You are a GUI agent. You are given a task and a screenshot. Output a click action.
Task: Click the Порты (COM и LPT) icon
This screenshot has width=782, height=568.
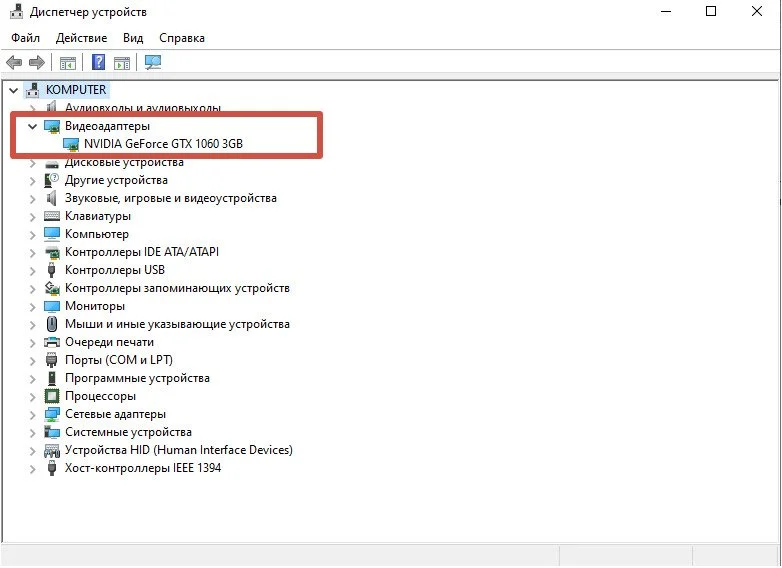point(51,360)
